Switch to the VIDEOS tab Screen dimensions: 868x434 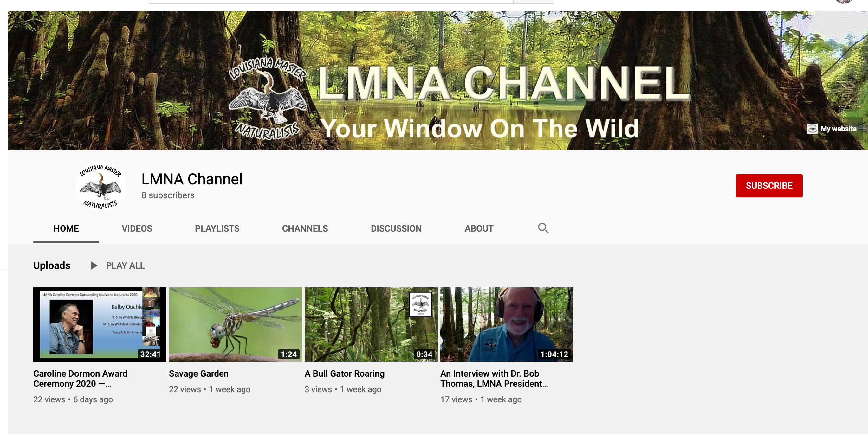137,229
